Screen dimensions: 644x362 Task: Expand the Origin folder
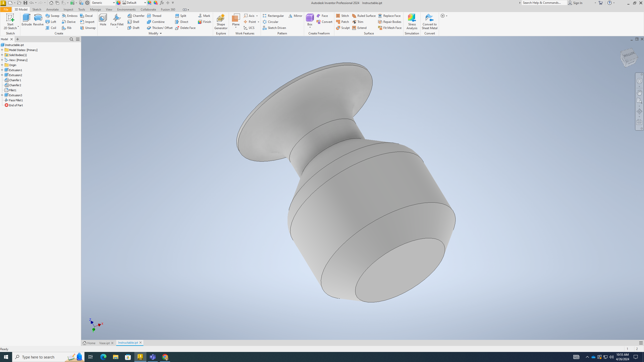[2, 65]
